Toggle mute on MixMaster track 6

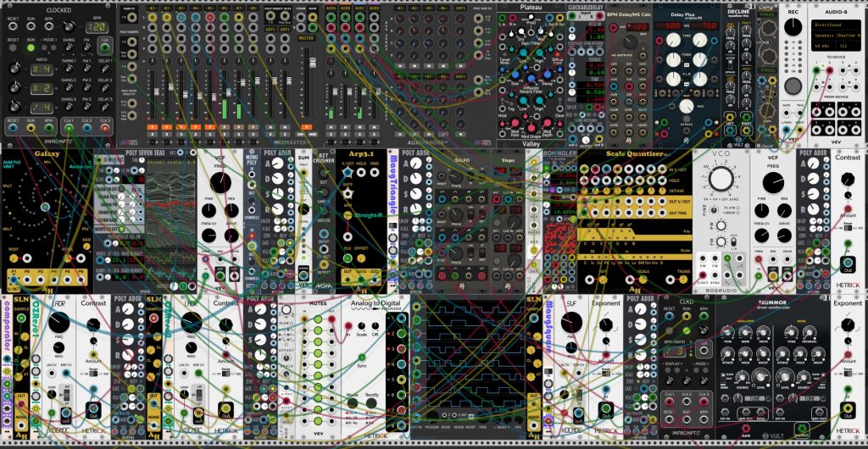(x=224, y=126)
